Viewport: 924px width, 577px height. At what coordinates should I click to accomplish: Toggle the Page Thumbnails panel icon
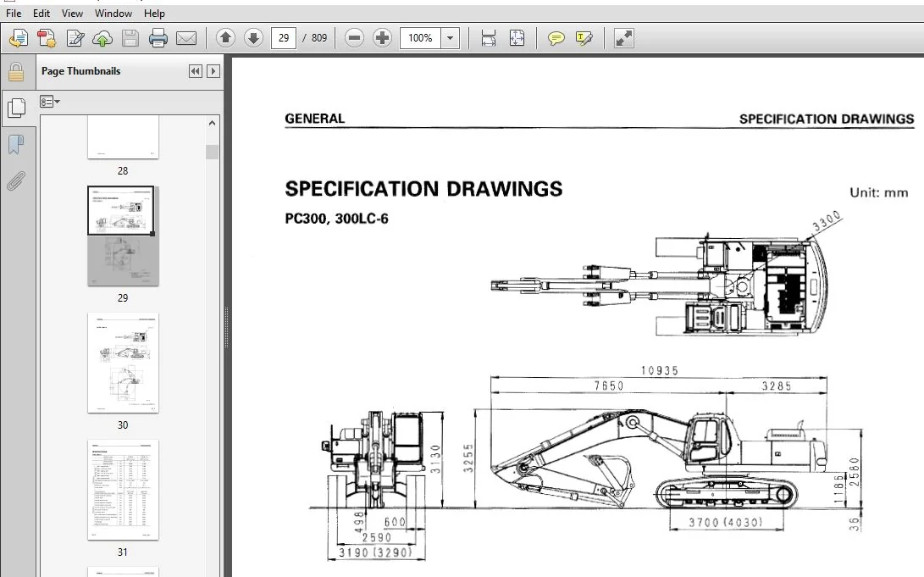click(16, 108)
